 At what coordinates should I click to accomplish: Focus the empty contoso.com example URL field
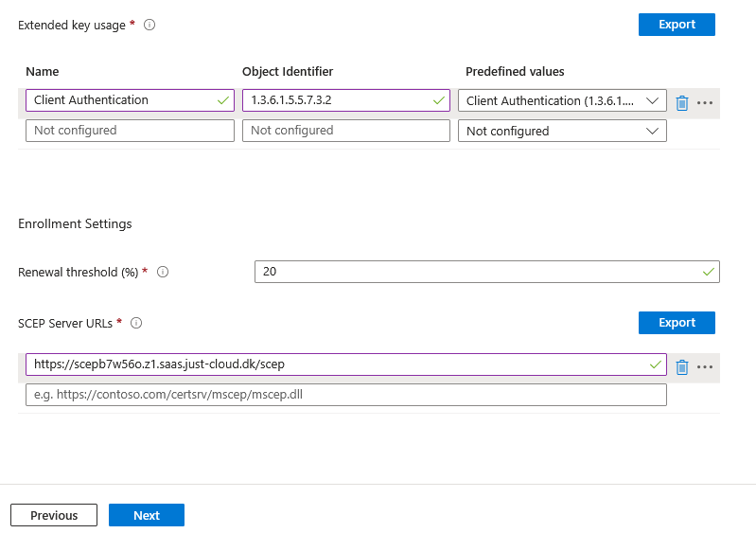coord(346,395)
